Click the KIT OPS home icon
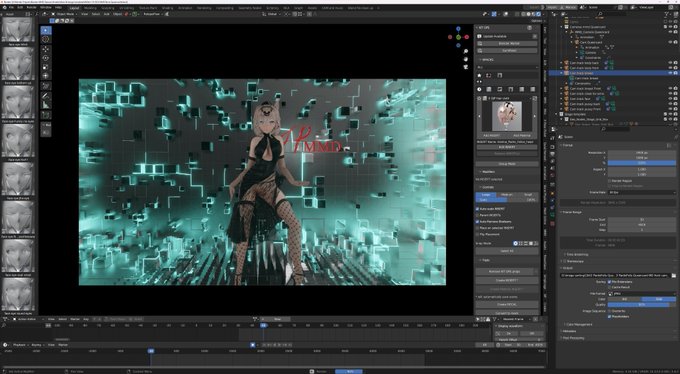Viewport: 680px width, 374px height. pyautogui.click(x=479, y=75)
